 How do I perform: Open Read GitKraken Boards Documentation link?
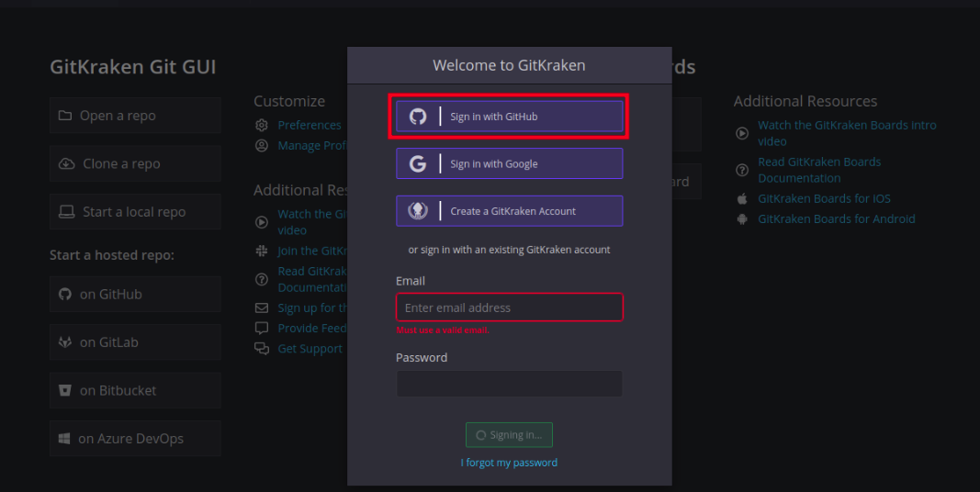click(x=819, y=170)
